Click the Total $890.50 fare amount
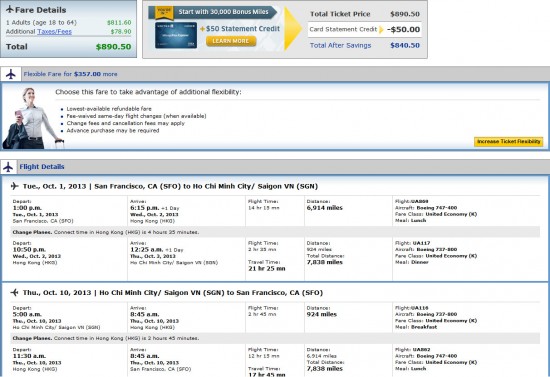 click(x=114, y=47)
